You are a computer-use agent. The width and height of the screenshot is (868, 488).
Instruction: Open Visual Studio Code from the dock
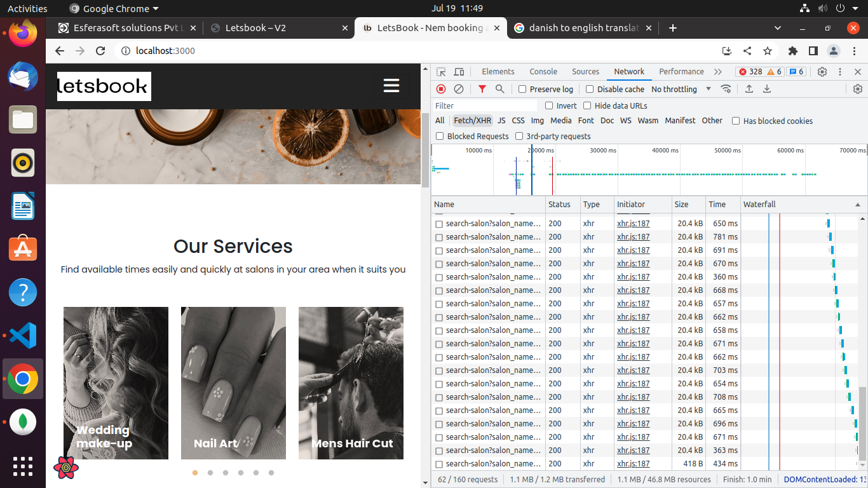pyautogui.click(x=23, y=335)
